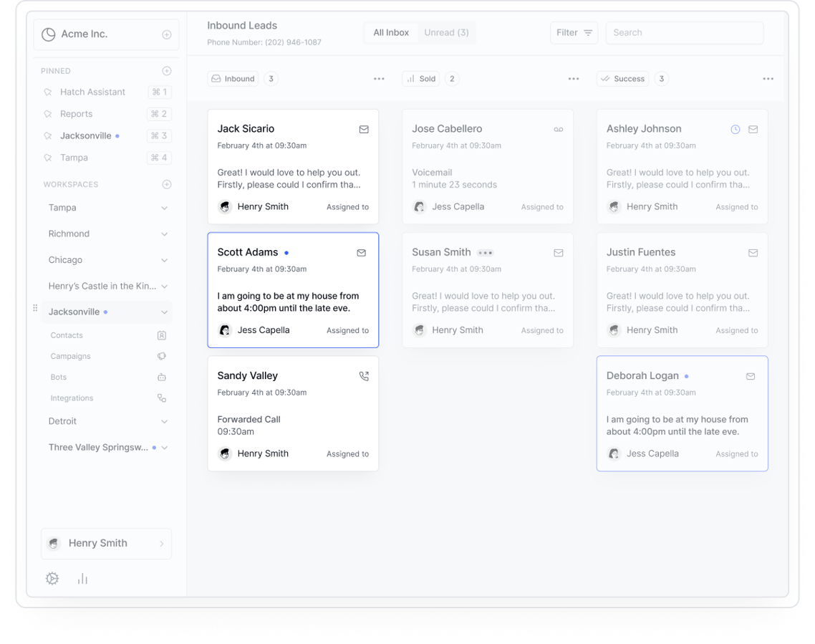Click the voicemail icon on Jose Cabellero's card
The width and height of the screenshot is (815, 644).
click(x=559, y=129)
